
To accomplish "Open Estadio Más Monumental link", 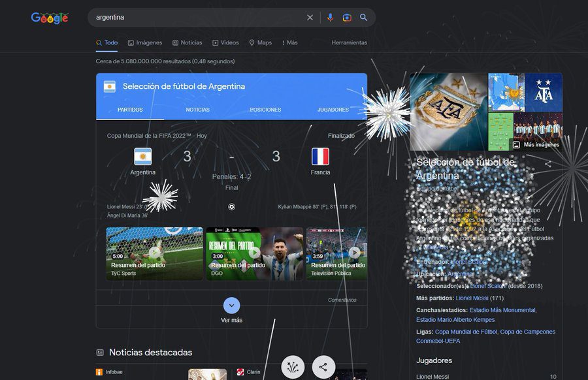I will [503, 310].
